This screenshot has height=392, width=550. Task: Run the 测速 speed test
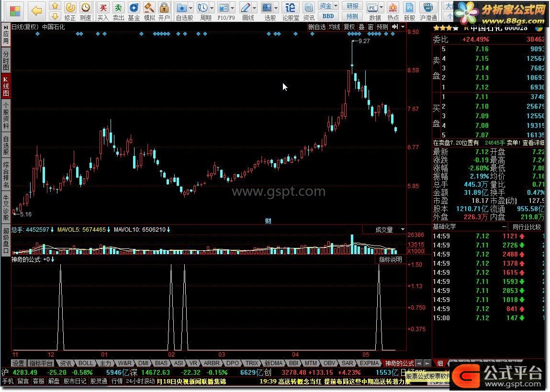click(85, 11)
